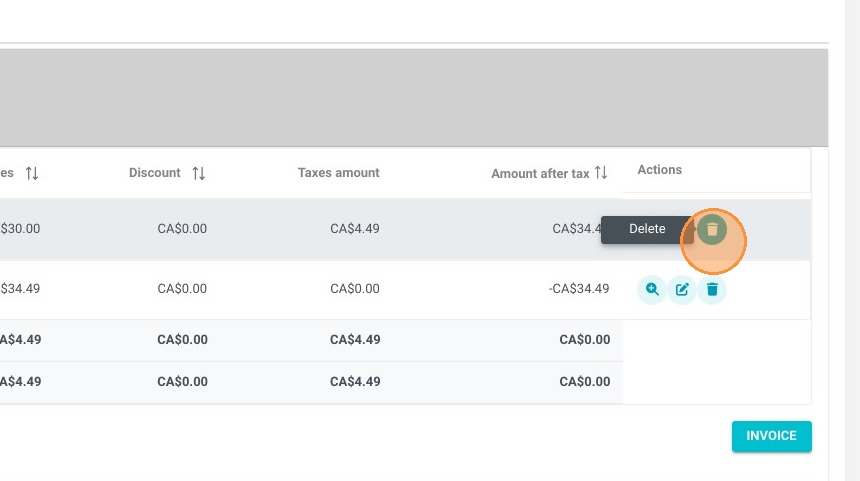The height and width of the screenshot is (481, 860).
Task: Delete the first row with the trash icon
Action: pyautogui.click(x=712, y=229)
